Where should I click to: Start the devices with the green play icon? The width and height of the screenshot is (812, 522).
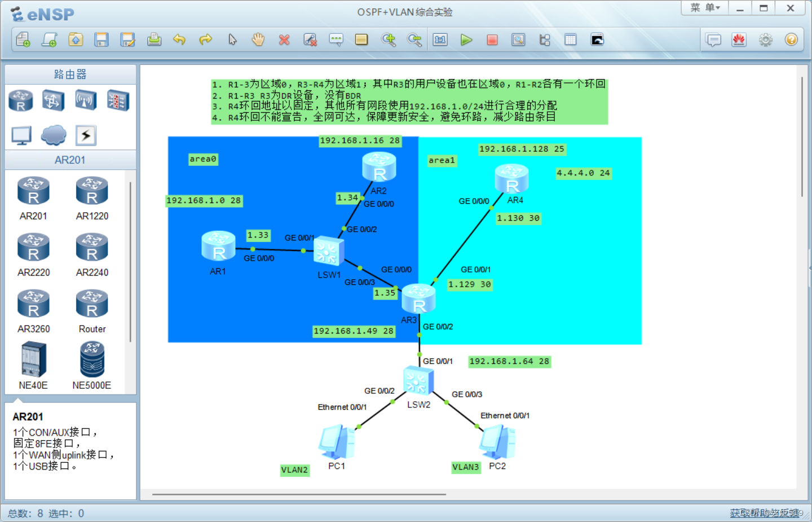click(466, 40)
